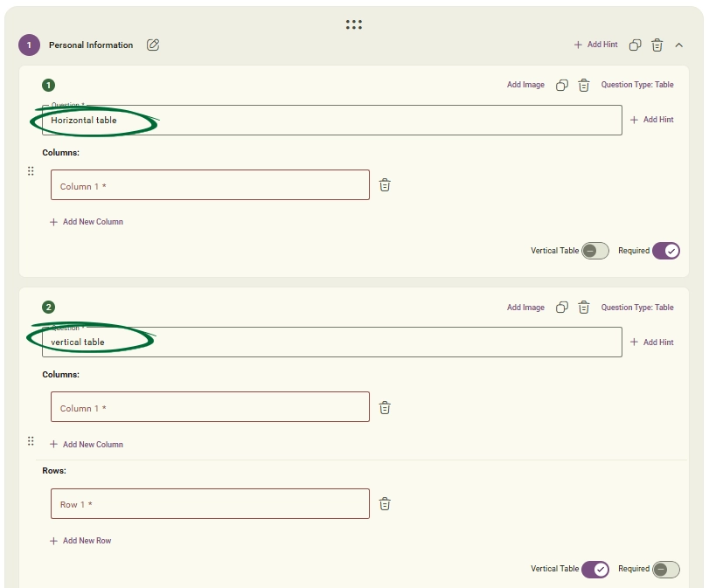Image resolution: width=709 pixels, height=588 pixels.
Task: Delete question 2 vertical table
Action: (x=584, y=308)
